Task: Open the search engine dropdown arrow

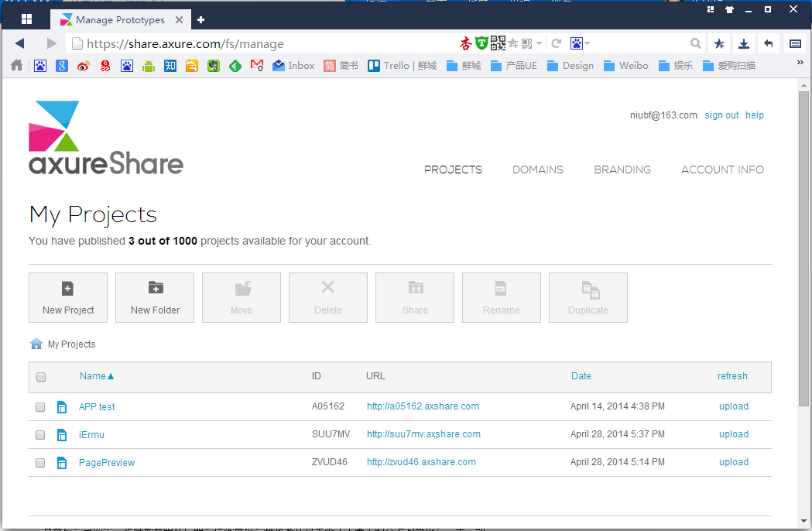Action: [x=587, y=43]
